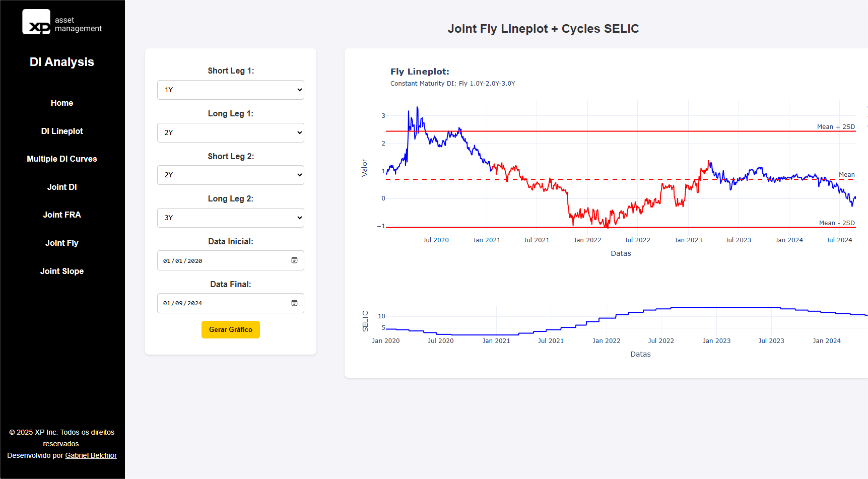Click the Data Final label
The width and height of the screenshot is (868, 479).
point(231,285)
